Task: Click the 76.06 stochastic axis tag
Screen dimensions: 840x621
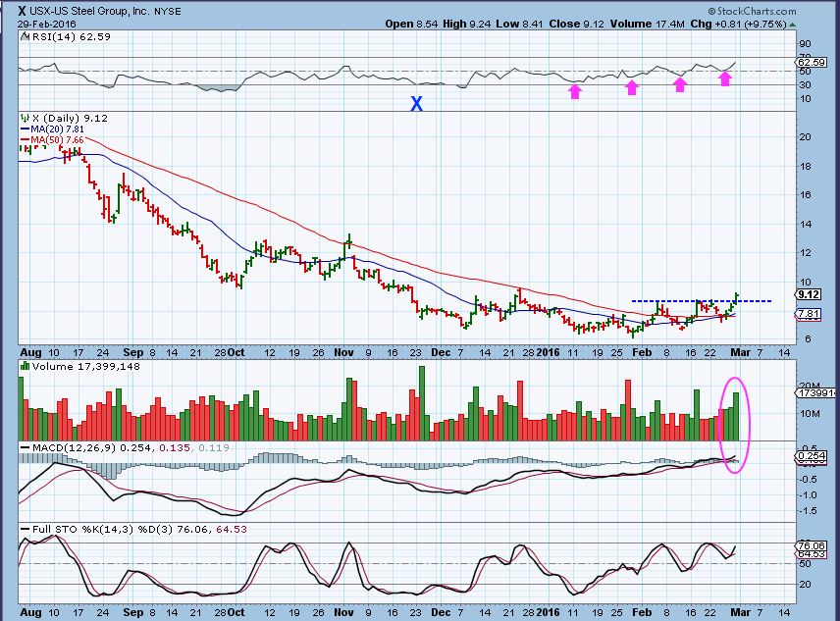Action: pos(812,546)
